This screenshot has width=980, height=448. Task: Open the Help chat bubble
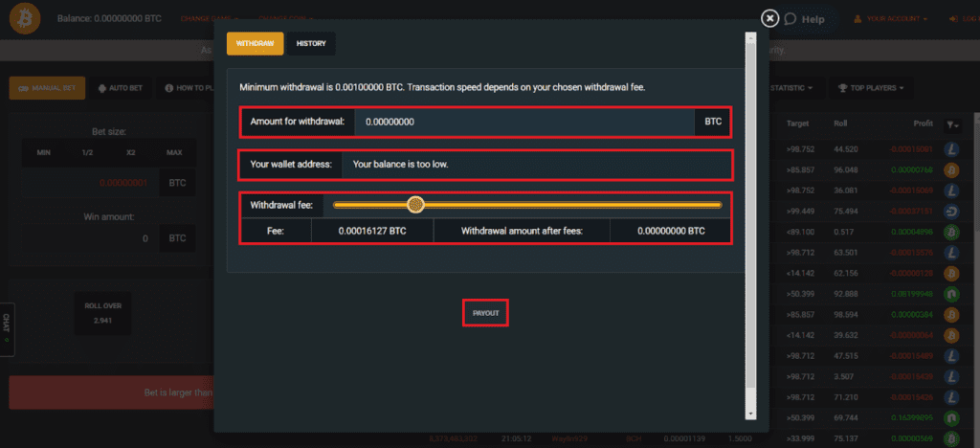click(x=806, y=19)
